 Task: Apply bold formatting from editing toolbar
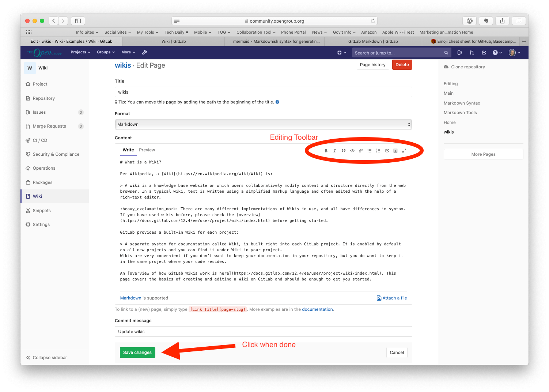(326, 151)
